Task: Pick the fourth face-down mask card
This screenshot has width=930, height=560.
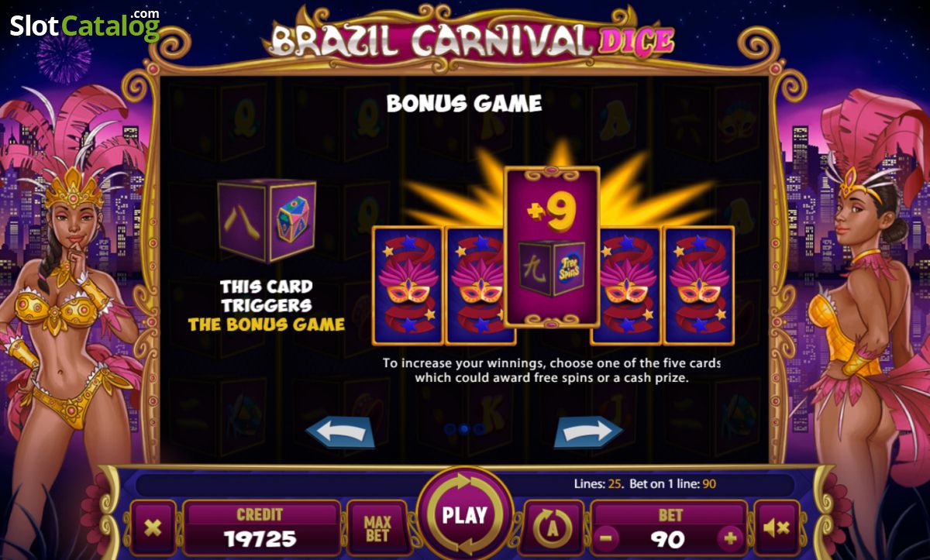Action: click(625, 286)
